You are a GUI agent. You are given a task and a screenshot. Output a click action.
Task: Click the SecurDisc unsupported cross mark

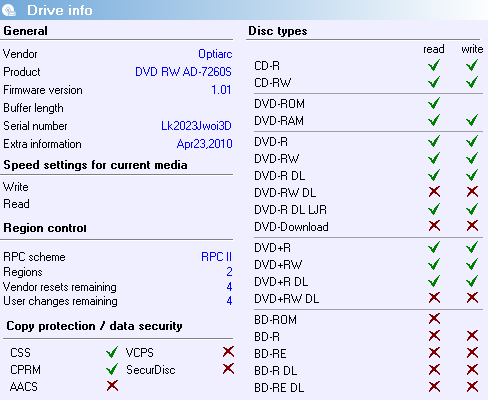(x=228, y=369)
